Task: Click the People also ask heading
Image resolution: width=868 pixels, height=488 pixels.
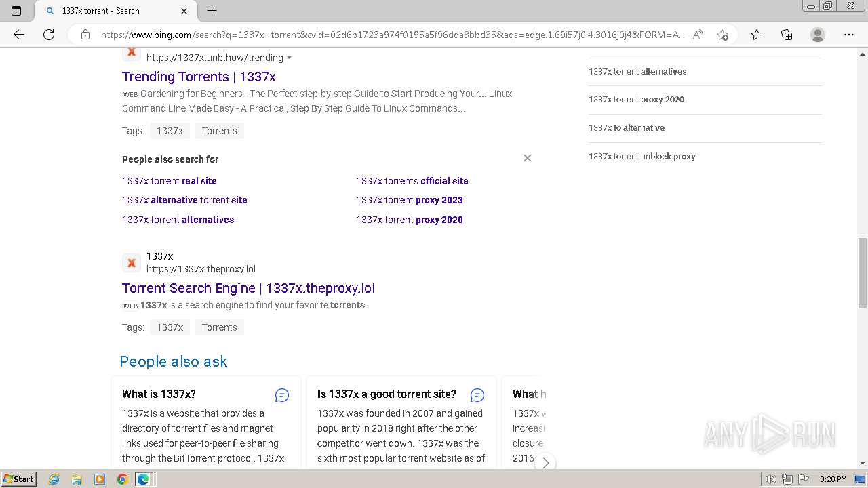Action: click(x=174, y=361)
